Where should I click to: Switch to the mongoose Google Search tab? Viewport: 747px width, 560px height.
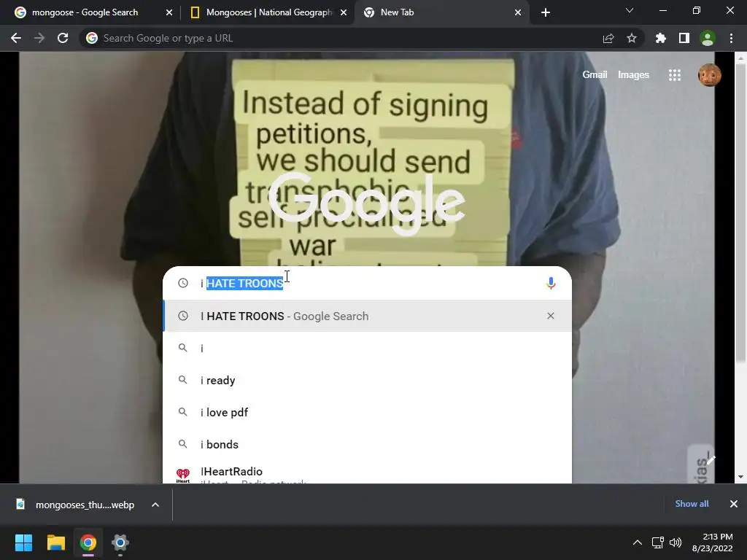(85, 12)
